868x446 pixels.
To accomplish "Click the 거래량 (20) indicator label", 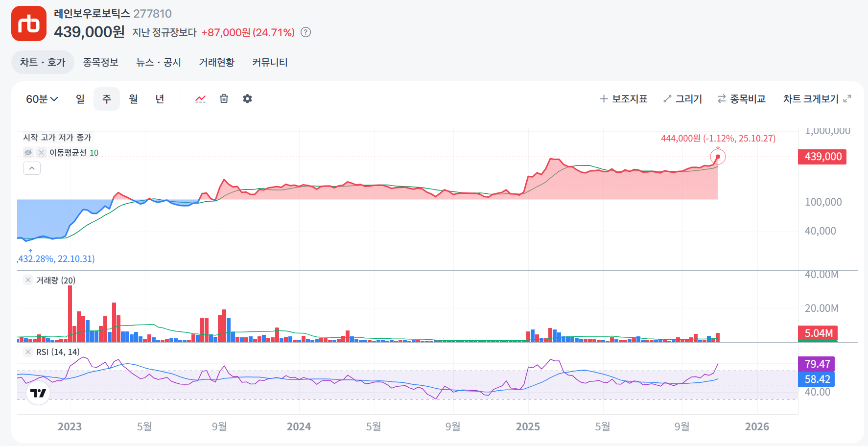I will coord(56,280).
